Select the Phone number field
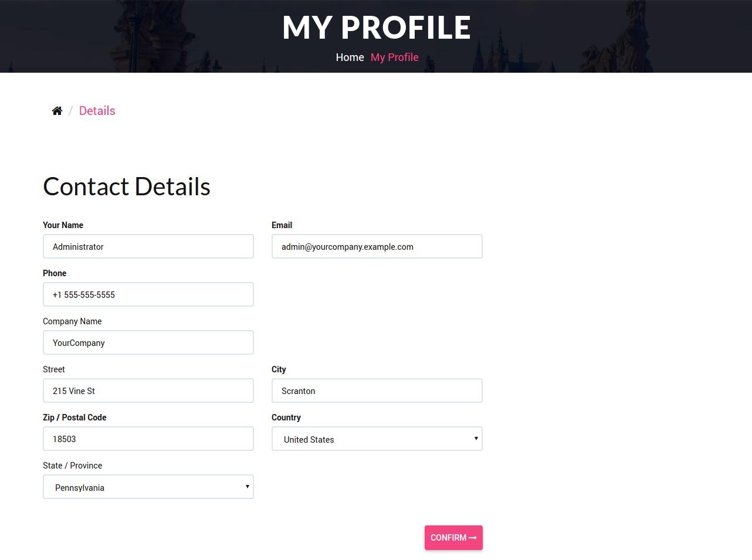Image resolution: width=752 pixels, height=560 pixels. [148, 294]
